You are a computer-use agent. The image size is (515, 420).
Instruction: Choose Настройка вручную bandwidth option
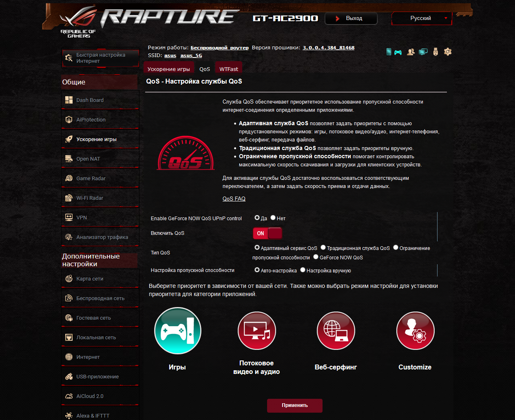pyautogui.click(x=303, y=270)
